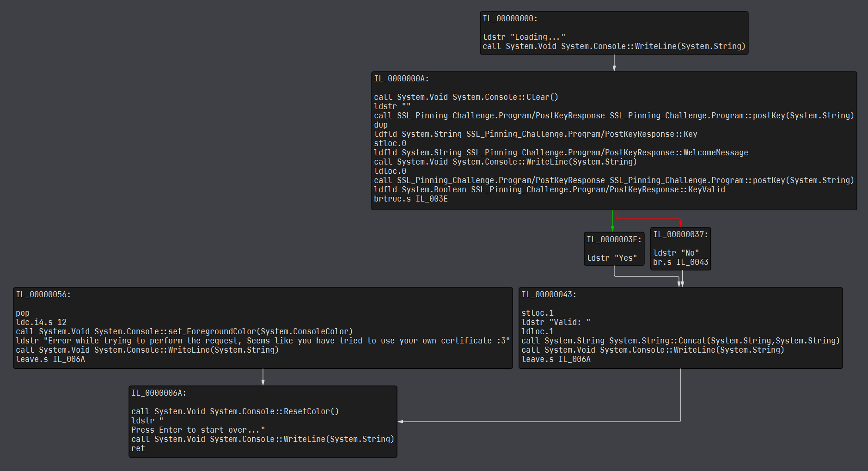This screenshot has height=471, width=868.
Task: Click the Console::Clear() call line
Action: point(466,97)
